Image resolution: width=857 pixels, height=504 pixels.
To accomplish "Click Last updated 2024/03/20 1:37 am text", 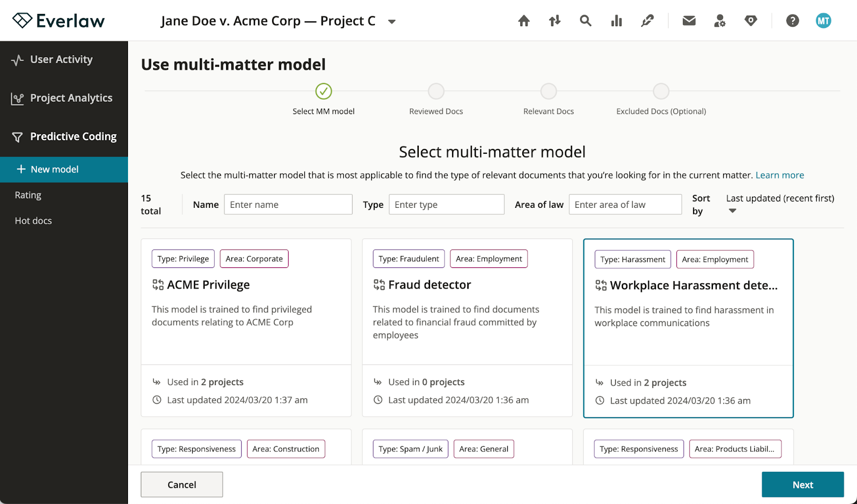I will pyautogui.click(x=237, y=400).
